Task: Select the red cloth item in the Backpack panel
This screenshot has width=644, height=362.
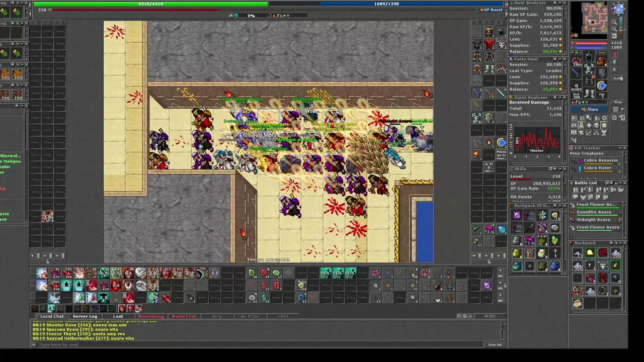Action: pyautogui.click(x=602, y=253)
